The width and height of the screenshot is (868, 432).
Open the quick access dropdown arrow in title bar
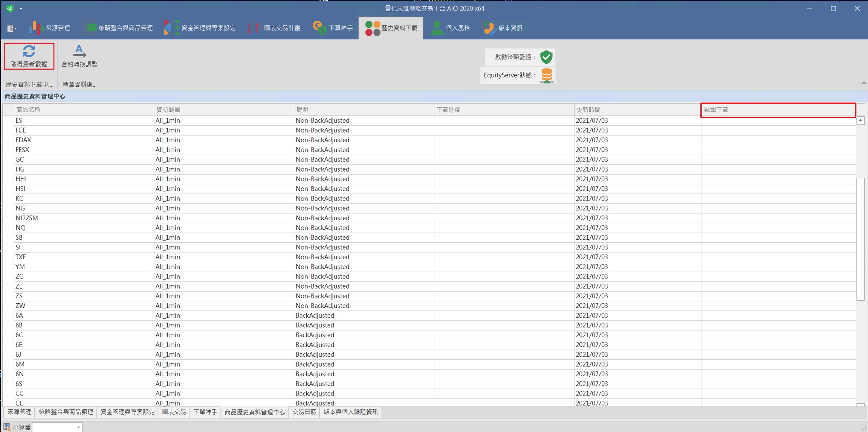21,8
